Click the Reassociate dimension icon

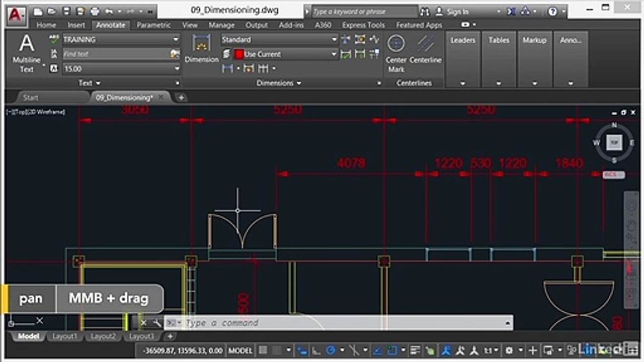pyautogui.click(x=374, y=54)
